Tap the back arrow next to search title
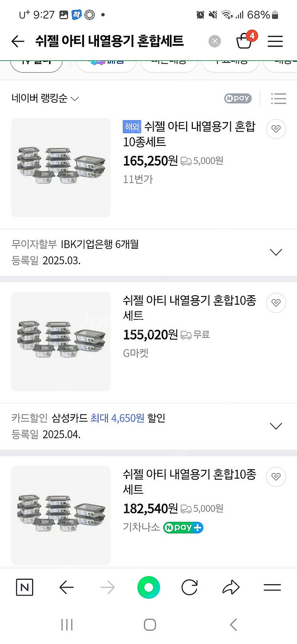297x644 pixels. [18, 41]
